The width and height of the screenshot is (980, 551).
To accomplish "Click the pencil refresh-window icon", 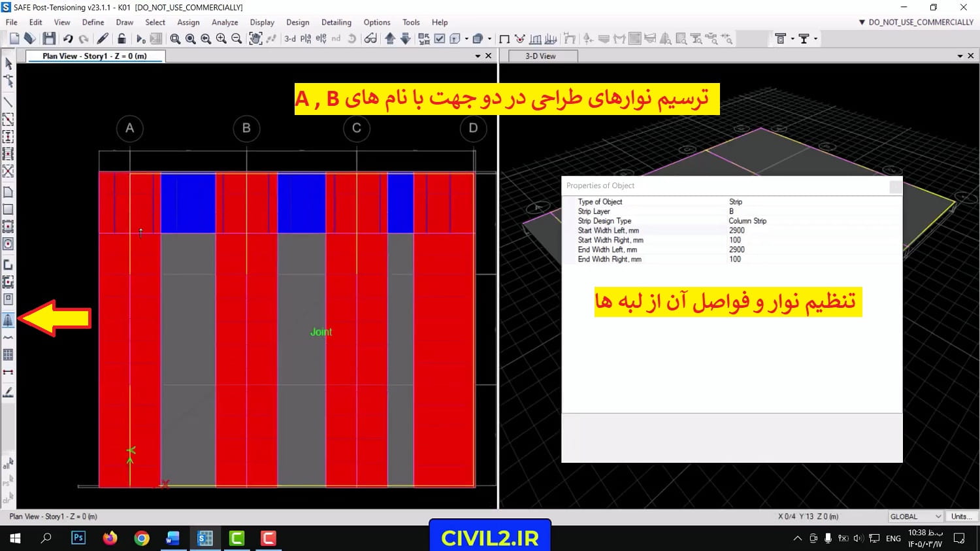I will pyautogui.click(x=103, y=39).
